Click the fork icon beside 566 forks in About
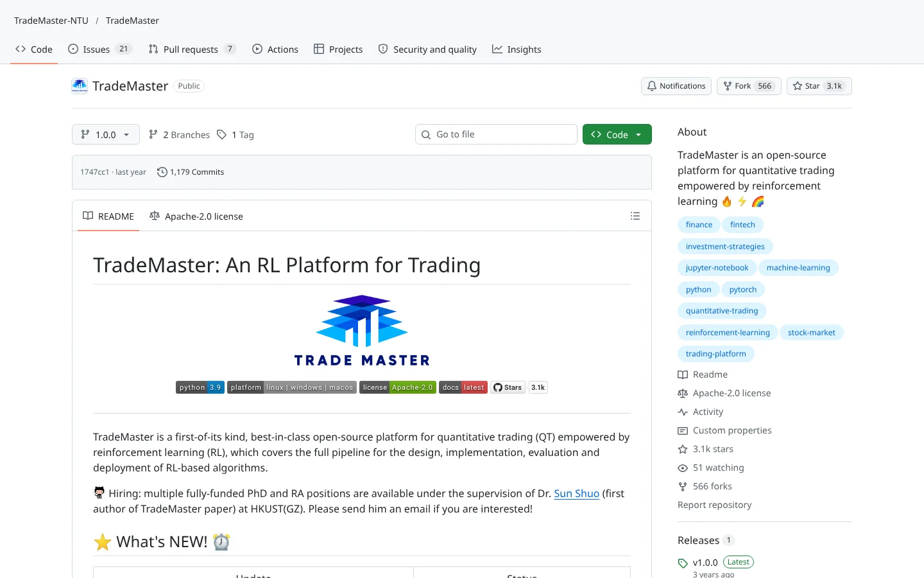 (683, 486)
